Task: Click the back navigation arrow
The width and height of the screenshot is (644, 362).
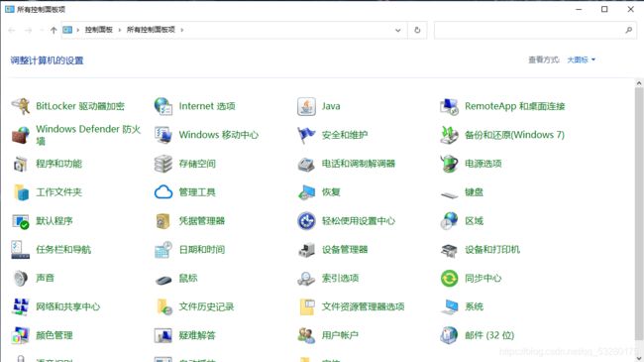Action: 12,30
